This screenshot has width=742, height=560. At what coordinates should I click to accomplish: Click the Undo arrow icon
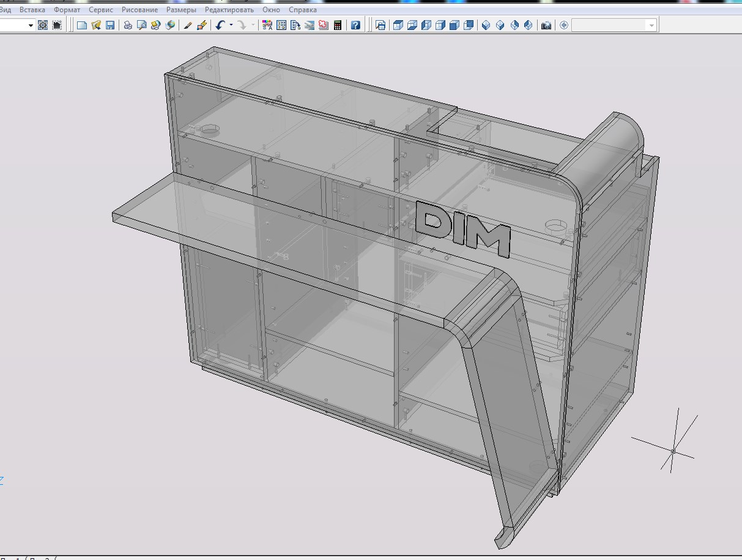tap(220, 25)
